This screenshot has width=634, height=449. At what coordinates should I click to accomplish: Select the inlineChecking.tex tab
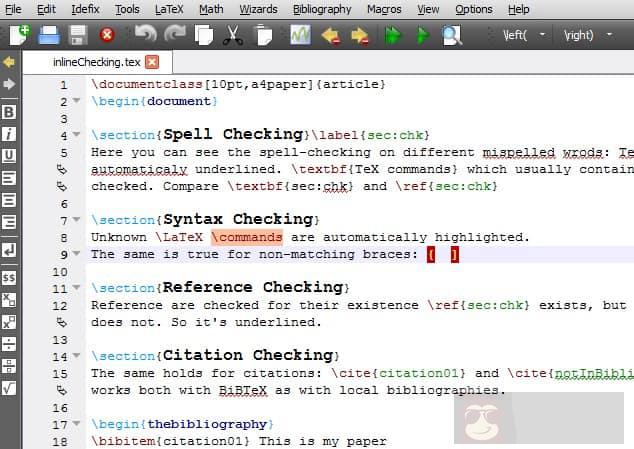[97, 62]
